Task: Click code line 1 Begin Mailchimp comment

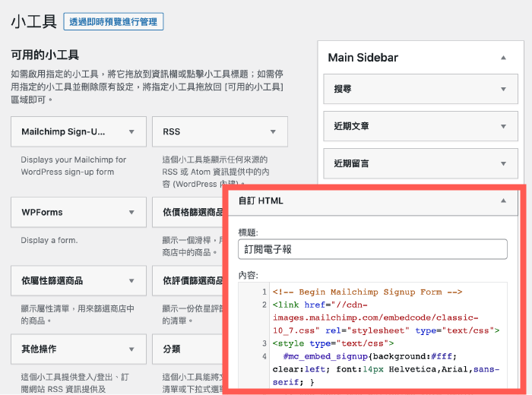Action: click(367, 292)
